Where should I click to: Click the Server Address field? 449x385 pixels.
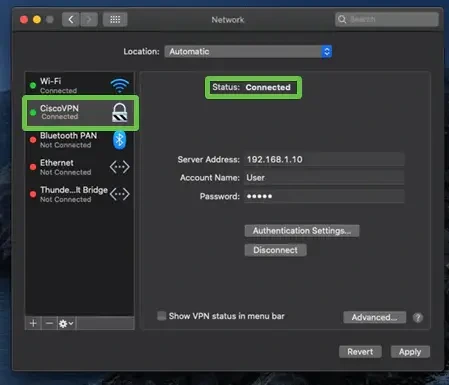(324, 159)
